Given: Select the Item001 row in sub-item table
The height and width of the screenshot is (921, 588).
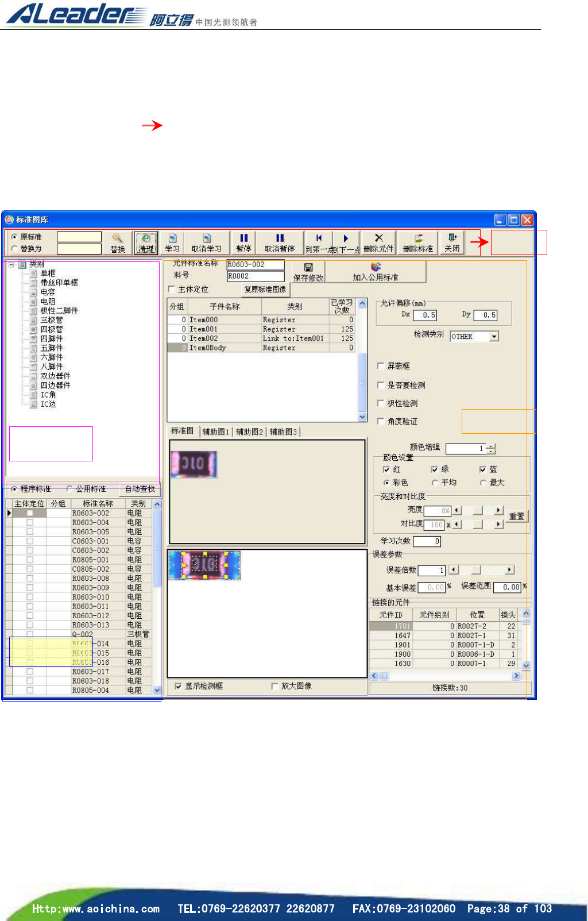Looking at the screenshot, I should [x=262, y=329].
